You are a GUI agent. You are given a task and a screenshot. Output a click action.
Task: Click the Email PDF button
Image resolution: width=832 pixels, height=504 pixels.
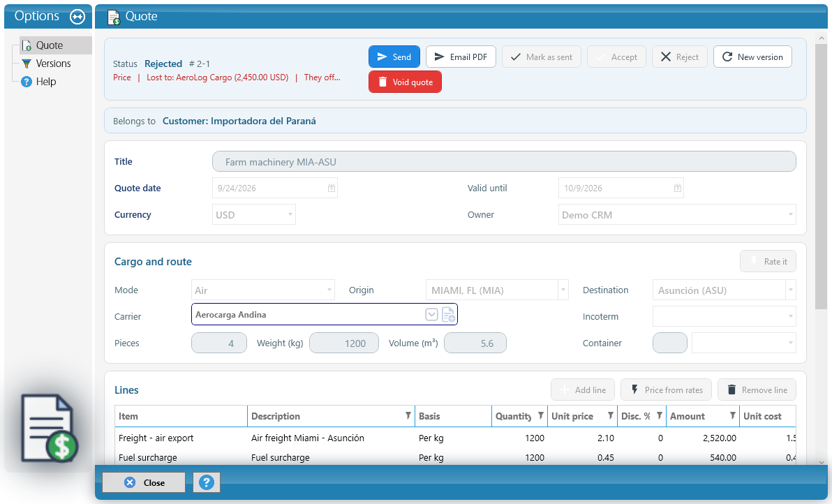461,57
